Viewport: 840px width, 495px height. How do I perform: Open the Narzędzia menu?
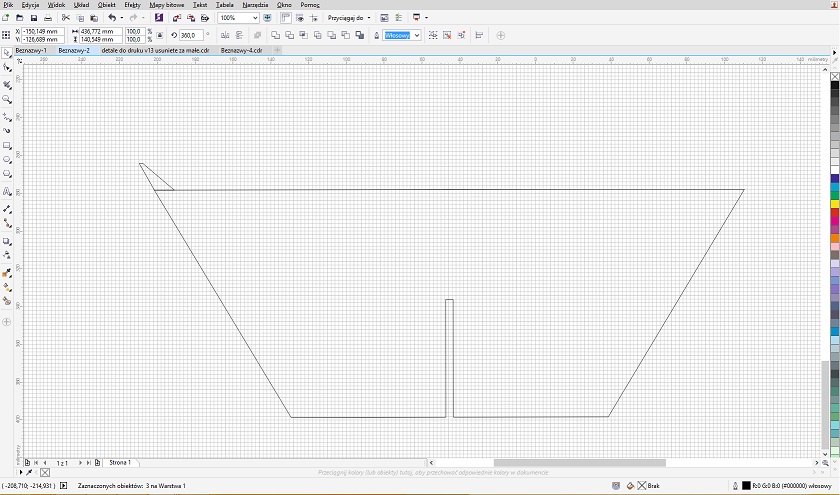pos(255,5)
